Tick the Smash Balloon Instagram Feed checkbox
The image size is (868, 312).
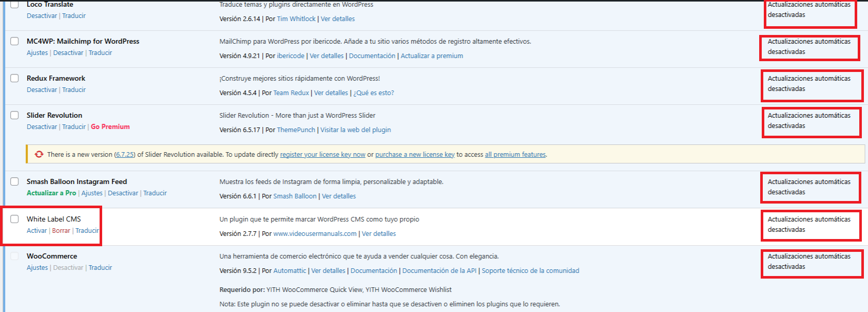[x=15, y=181]
